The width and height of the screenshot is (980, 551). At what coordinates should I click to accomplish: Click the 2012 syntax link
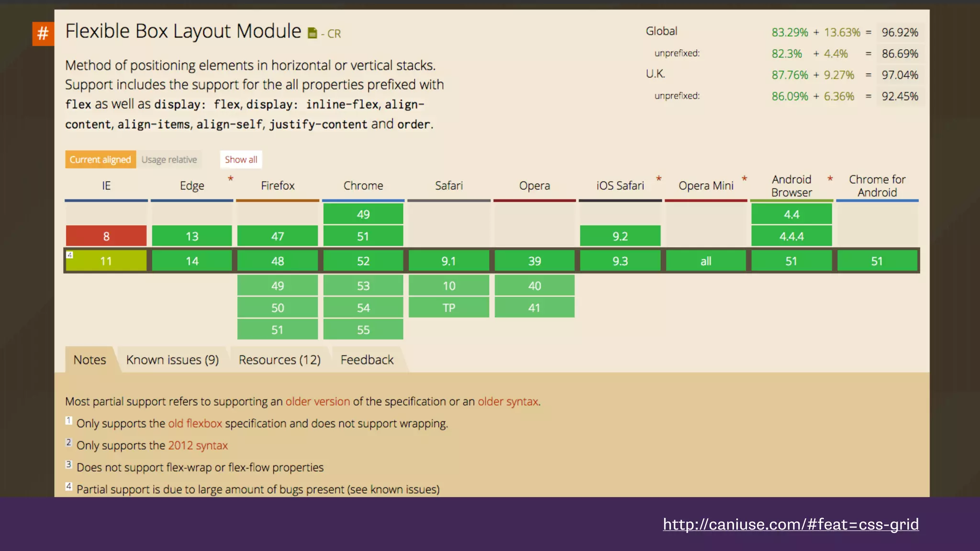coord(198,445)
